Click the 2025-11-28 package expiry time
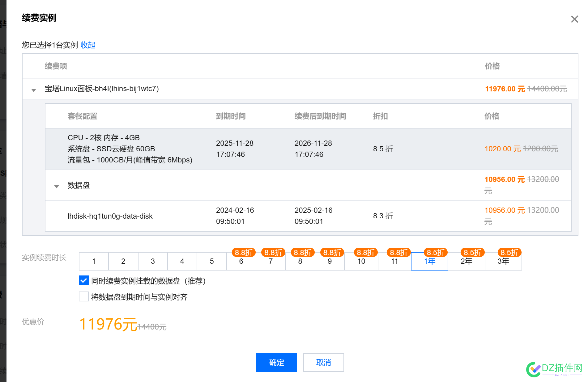Screen dimensions: 588x382 point(235,149)
